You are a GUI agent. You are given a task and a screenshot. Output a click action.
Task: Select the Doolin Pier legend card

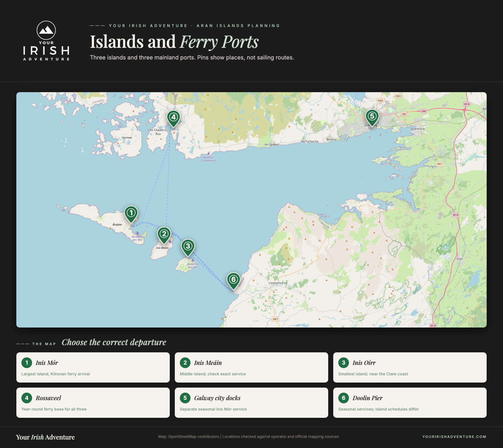click(x=410, y=403)
